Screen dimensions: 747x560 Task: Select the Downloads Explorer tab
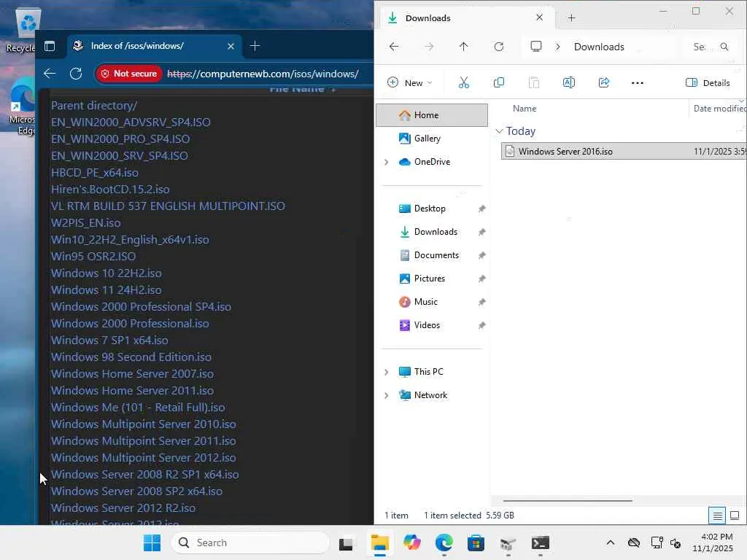467,18
